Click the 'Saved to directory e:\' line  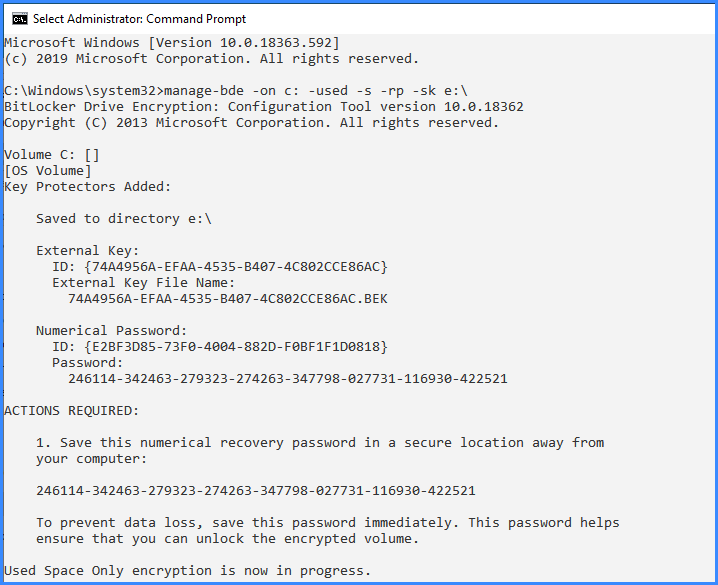124,219
